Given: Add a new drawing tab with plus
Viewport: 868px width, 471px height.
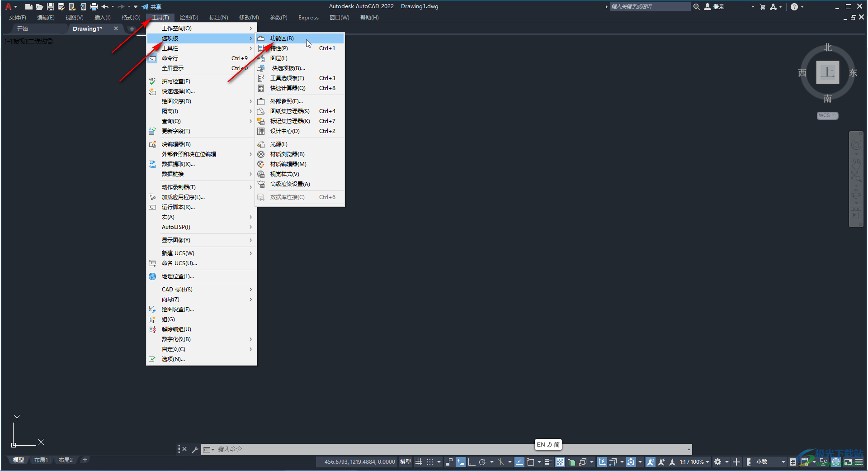Looking at the screenshot, I should tap(132, 29).
